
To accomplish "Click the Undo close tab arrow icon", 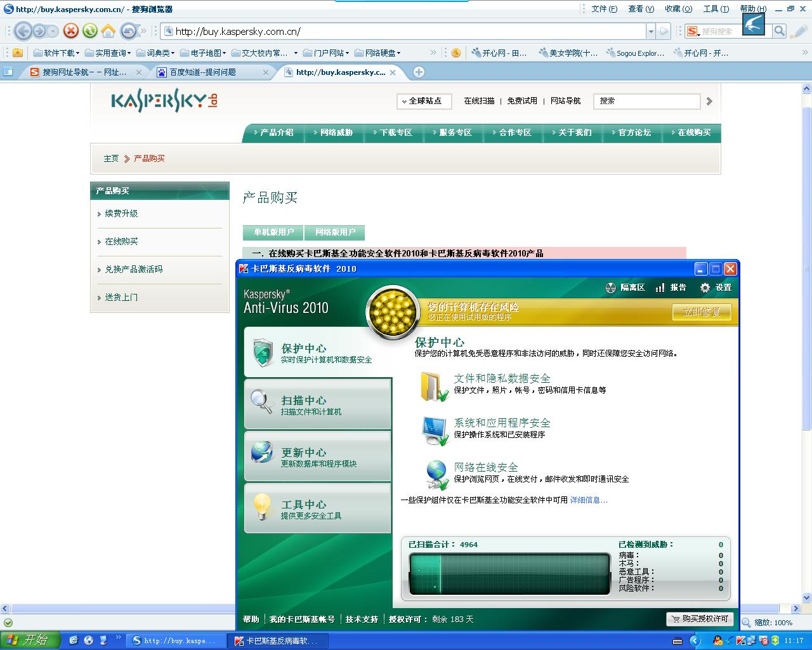I will point(128,30).
